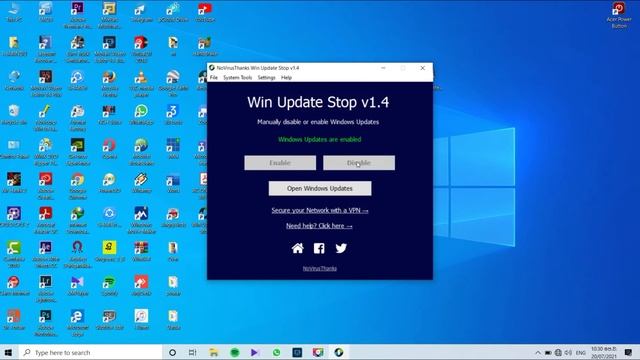Select the Spotify desktop shortcut
640x360 pixels.
point(109,286)
